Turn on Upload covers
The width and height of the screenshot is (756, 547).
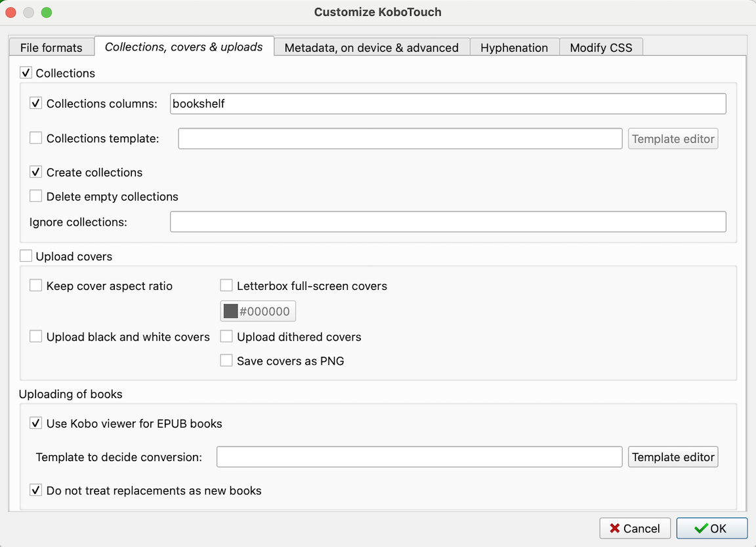click(26, 256)
